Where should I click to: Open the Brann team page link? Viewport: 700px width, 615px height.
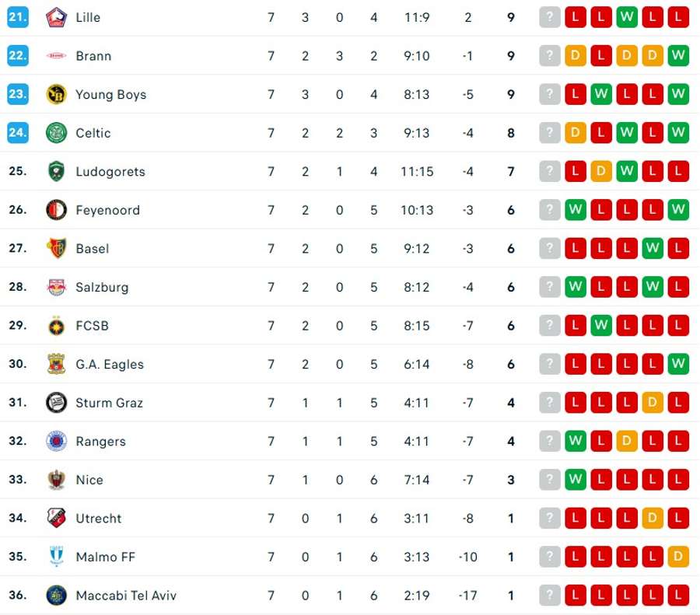[93, 56]
